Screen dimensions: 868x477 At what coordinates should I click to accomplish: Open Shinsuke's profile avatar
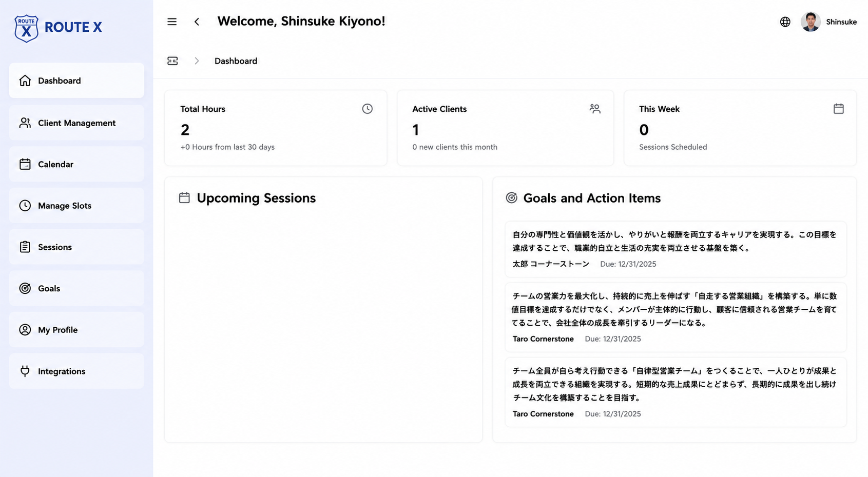[x=811, y=22]
